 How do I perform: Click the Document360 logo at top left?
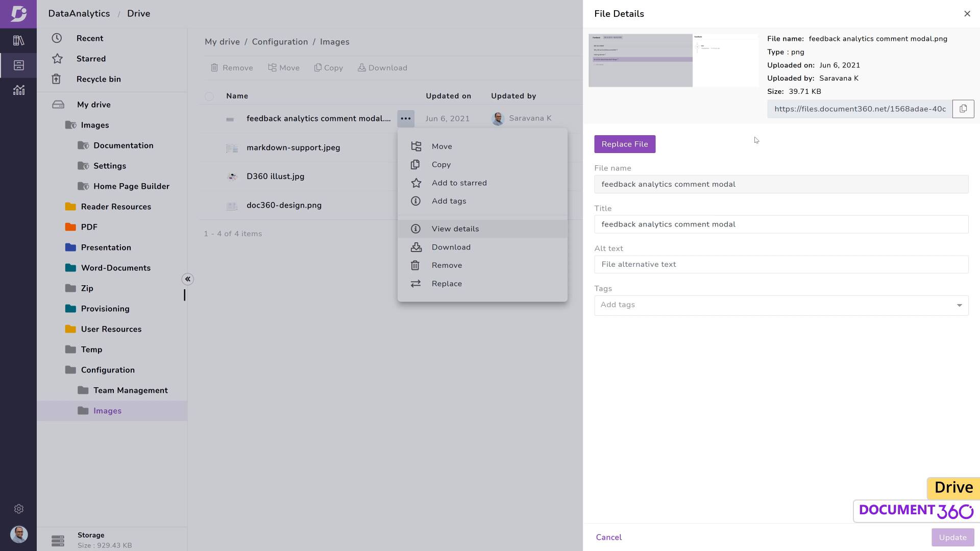18,14
